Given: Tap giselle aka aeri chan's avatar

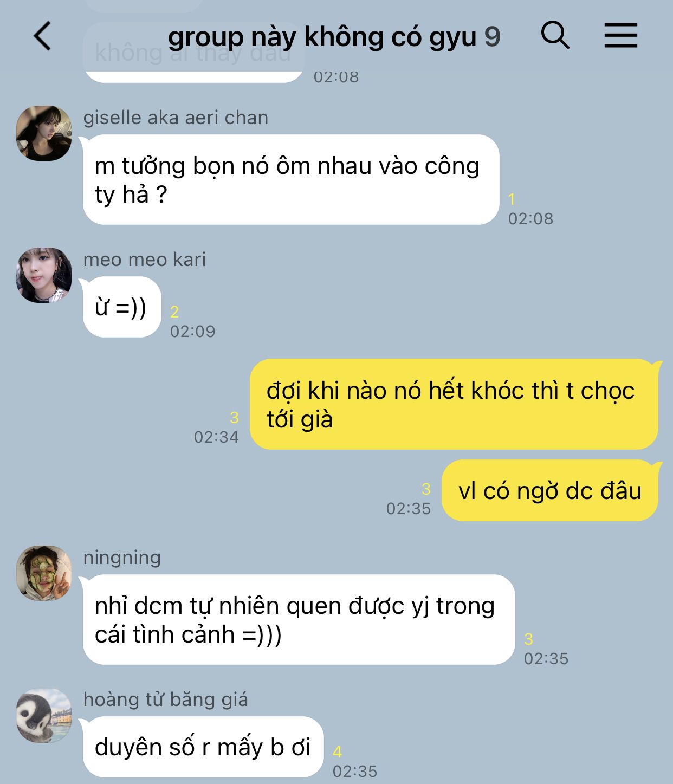Looking at the screenshot, I should pyautogui.click(x=44, y=133).
